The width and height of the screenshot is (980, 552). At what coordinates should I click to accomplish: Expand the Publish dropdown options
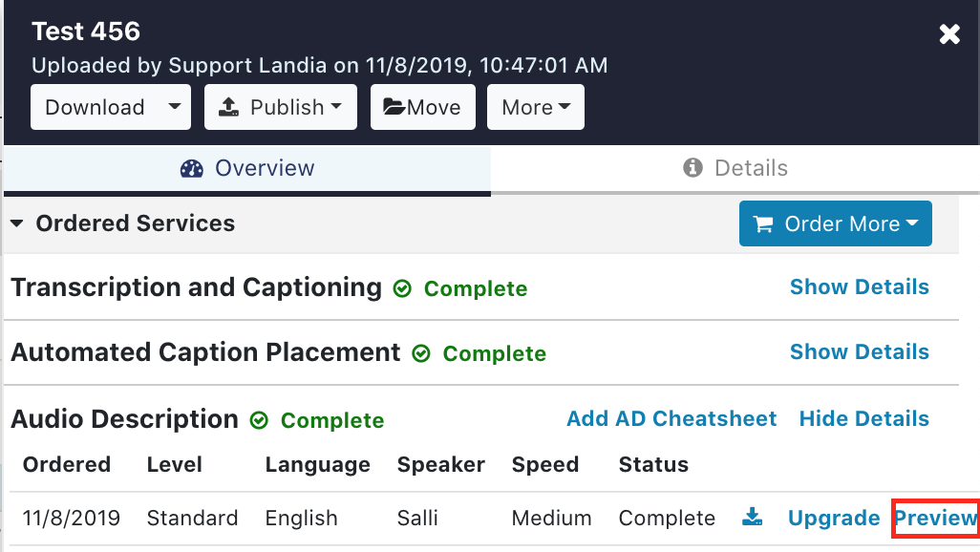point(280,107)
